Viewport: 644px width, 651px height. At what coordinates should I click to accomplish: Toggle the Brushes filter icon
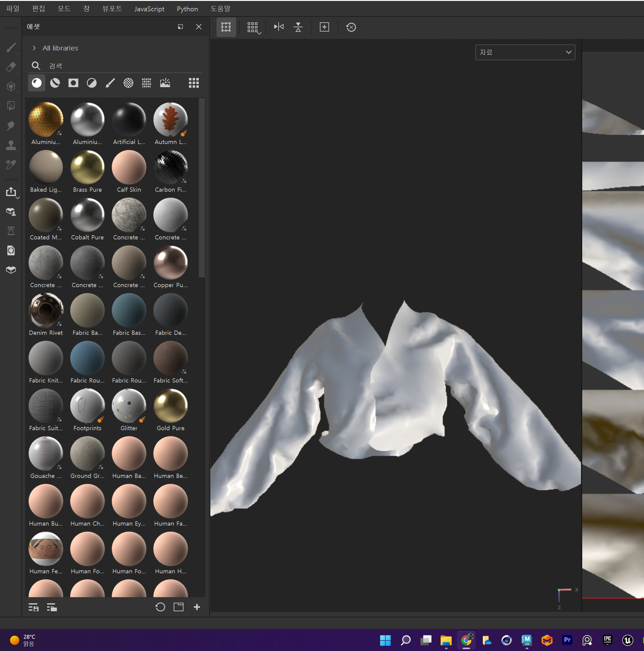point(110,83)
